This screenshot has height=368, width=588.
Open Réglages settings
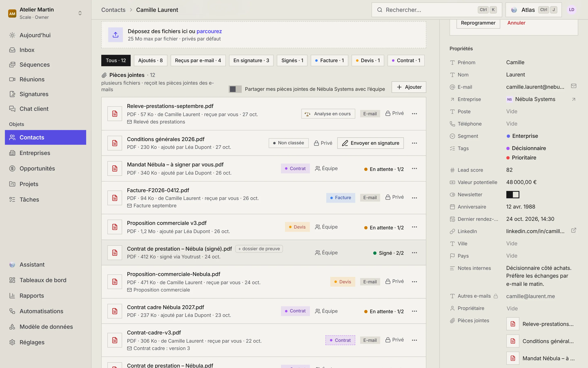click(x=46, y=342)
